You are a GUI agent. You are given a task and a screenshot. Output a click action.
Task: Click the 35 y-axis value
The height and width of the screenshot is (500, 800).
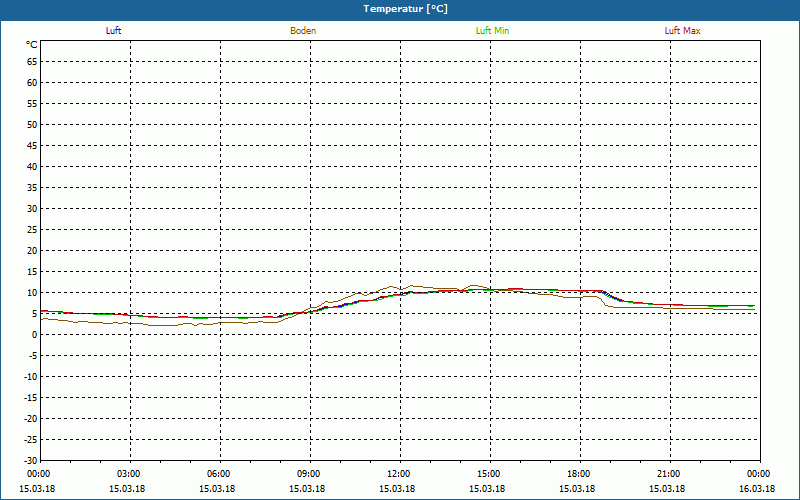32,188
